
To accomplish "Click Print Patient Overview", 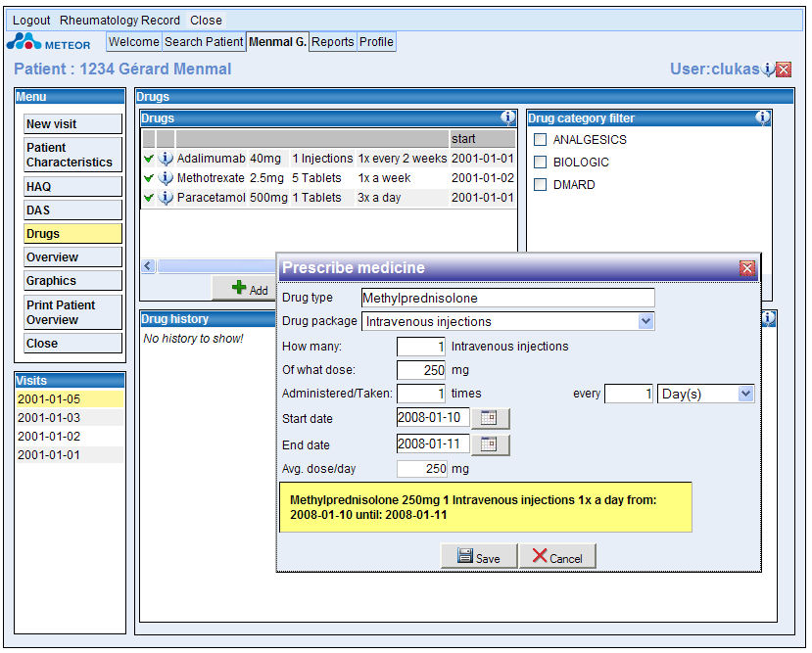I will (73, 312).
